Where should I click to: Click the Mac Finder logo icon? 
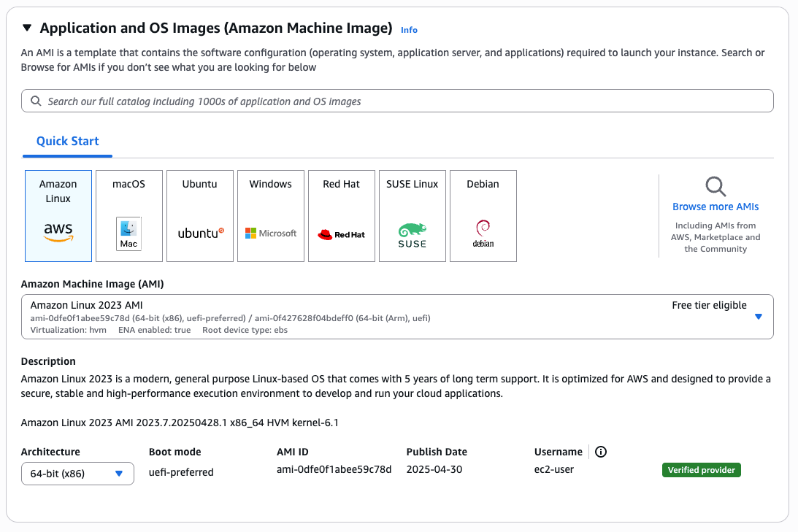[x=128, y=234]
